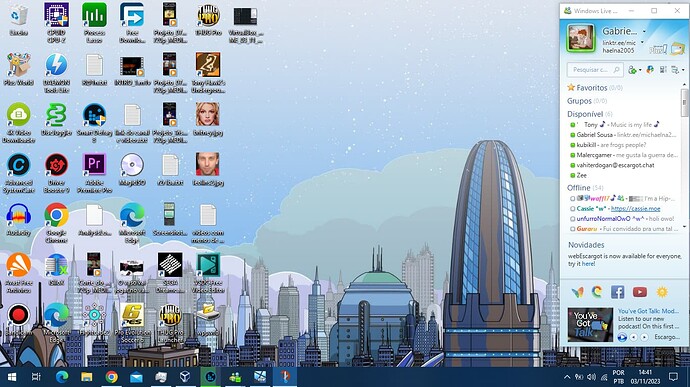Follow the "here" link under Novidades
The width and height of the screenshot is (690, 387).
pyautogui.click(x=588, y=264)
